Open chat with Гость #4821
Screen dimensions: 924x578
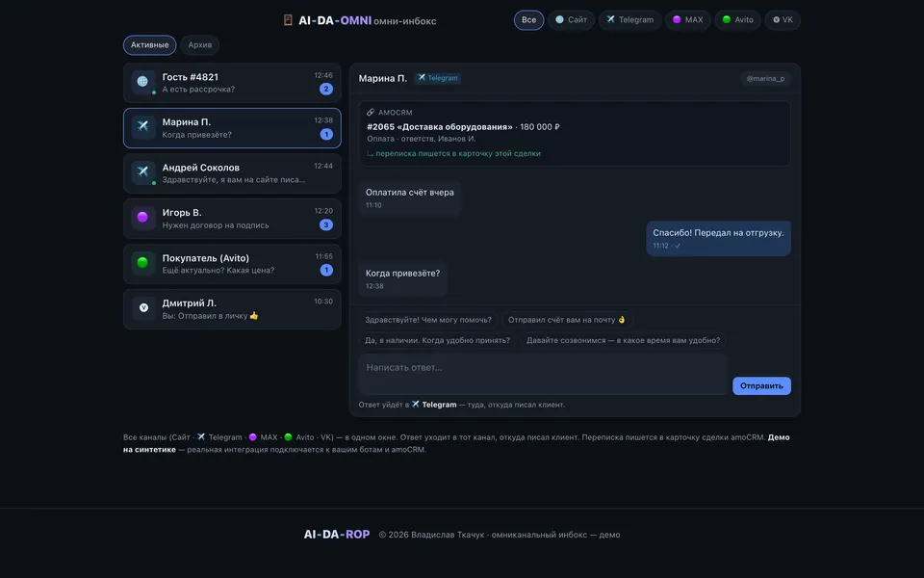232,83
